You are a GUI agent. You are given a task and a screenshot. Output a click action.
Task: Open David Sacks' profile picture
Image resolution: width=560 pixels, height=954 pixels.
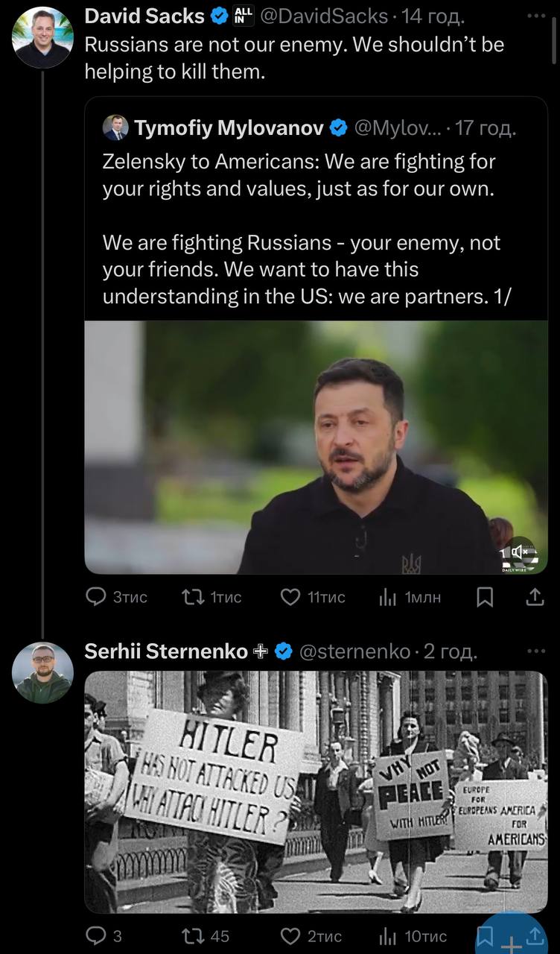[42, 37]
